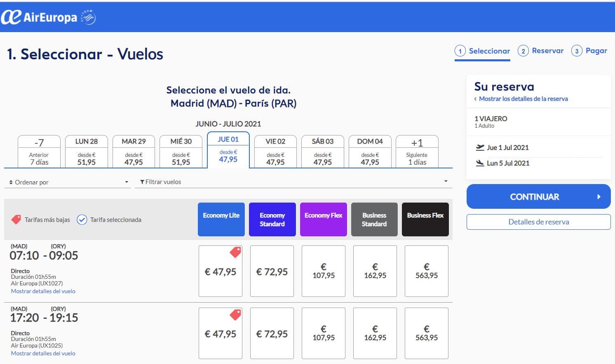The height and width of the screenshot is (364, 615).
Task: Click the step 2 circle icon
Action: coord(523,51)
